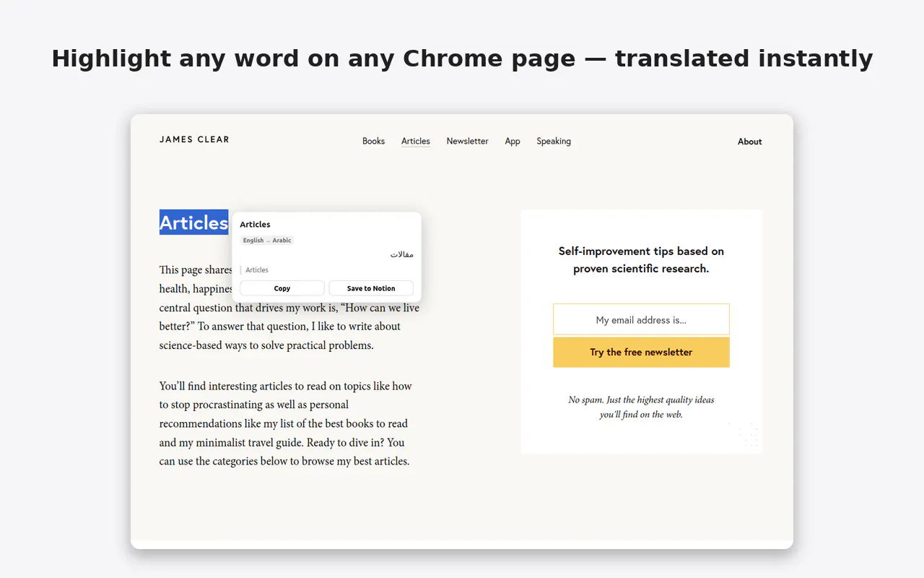Viewport: 924px width, 578px height.
Task: Open the App nav item
Action: point(513,141)
